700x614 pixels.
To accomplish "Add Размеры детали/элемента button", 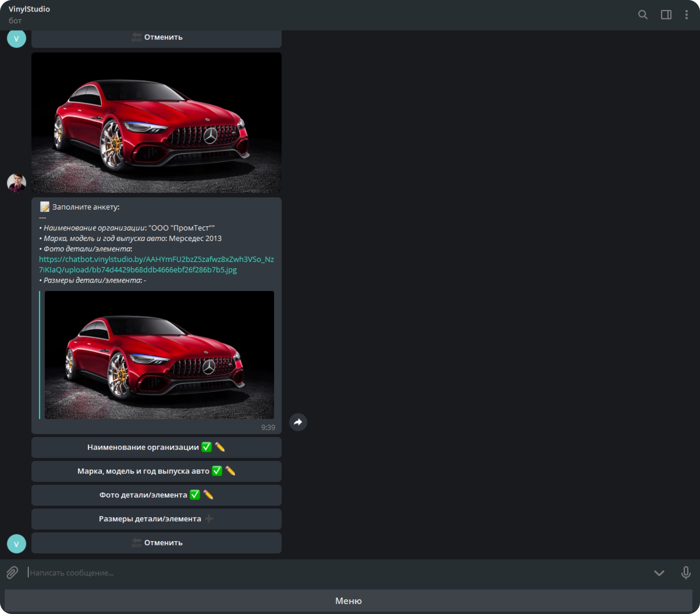I will (x=156, y=519).
